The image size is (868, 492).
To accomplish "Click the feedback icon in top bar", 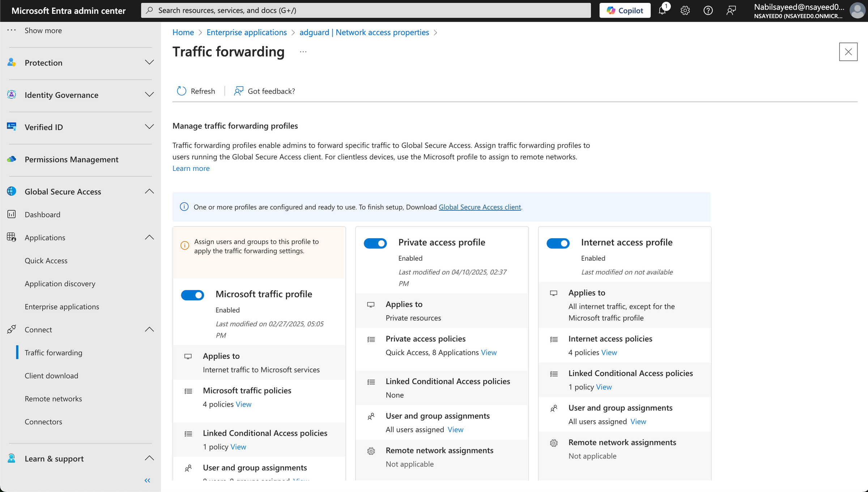I will (x=731, y=10).
